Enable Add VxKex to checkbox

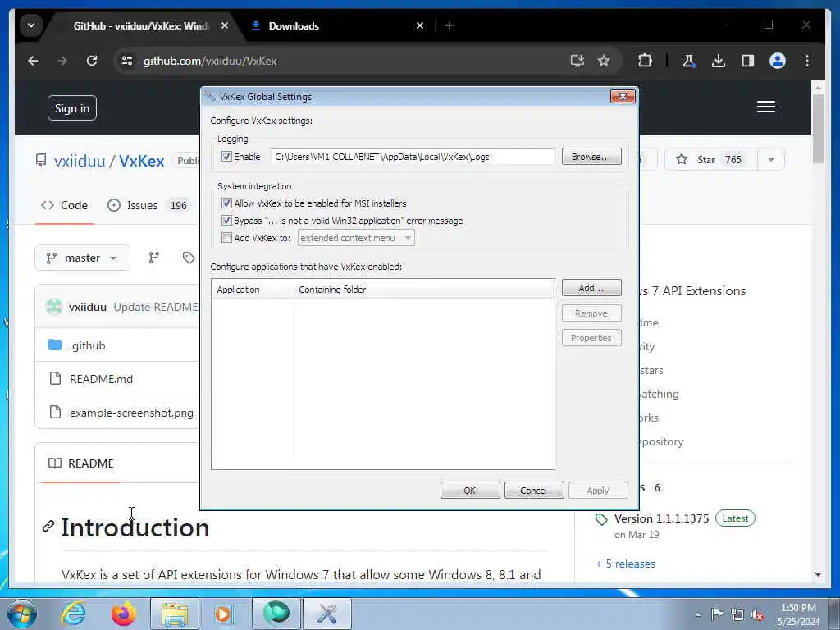click(x=226, y=237)
